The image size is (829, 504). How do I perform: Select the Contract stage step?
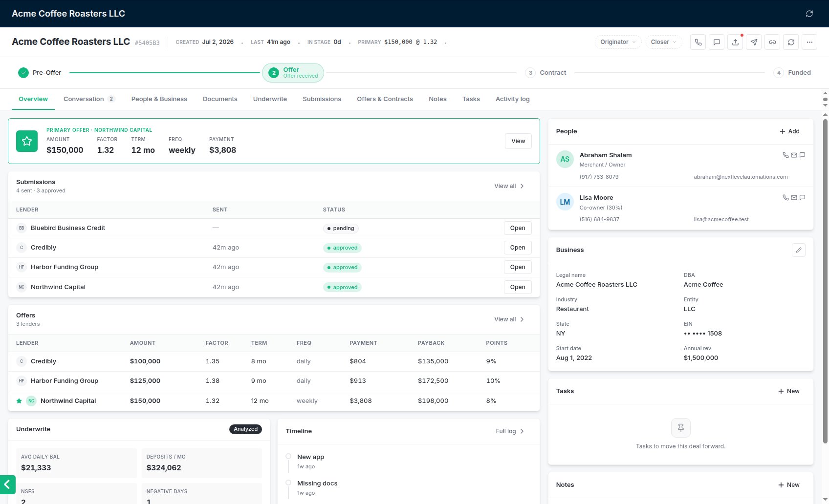tap(545, 73)
